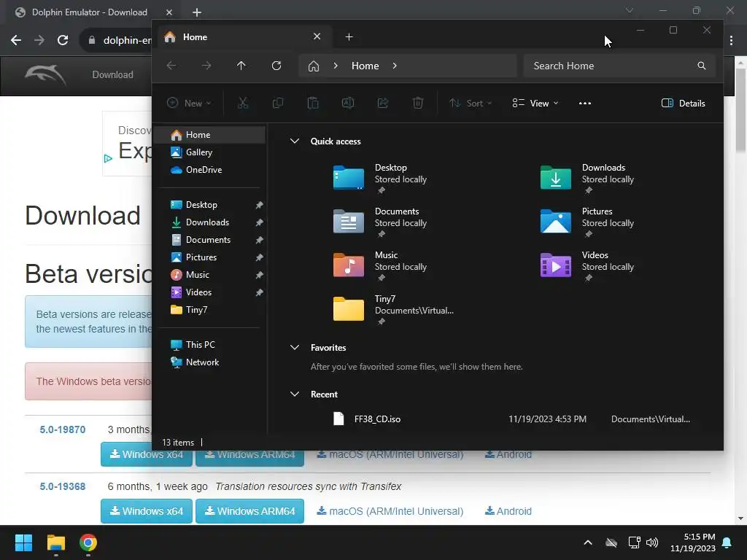Click the home icon in address bar

tap(314, 66)
